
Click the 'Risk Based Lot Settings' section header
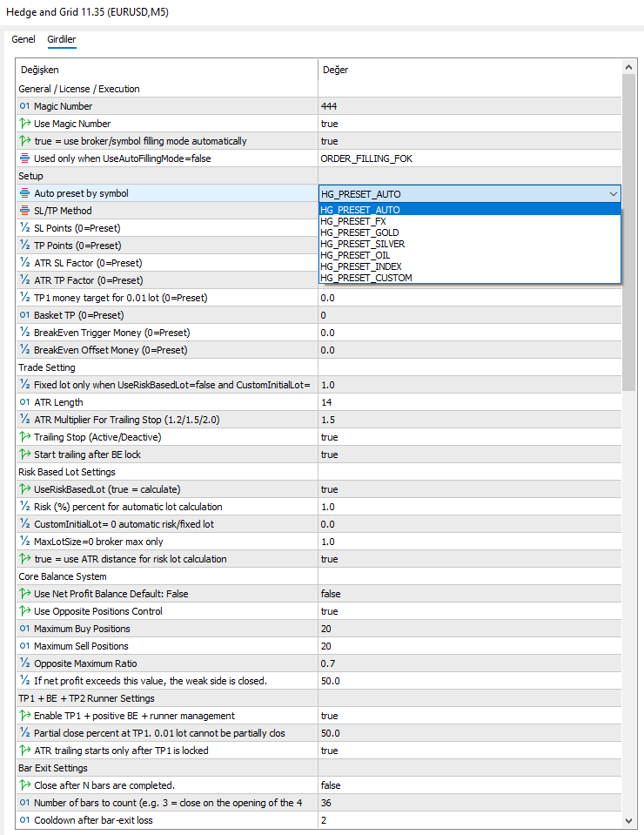point(66,472)
